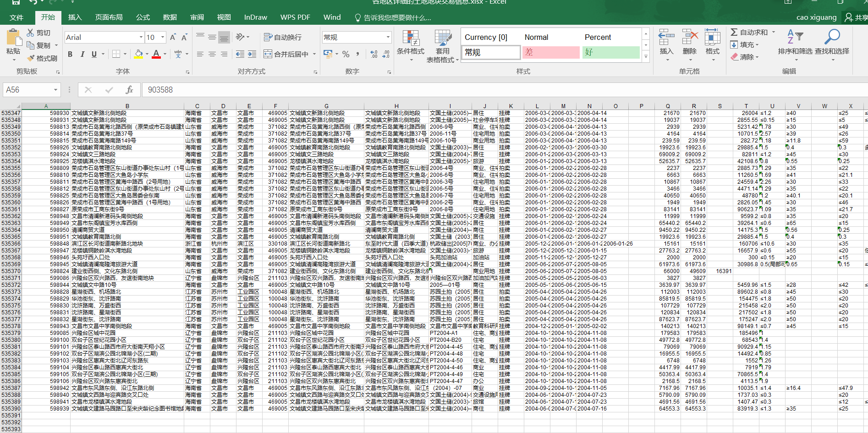Expand the Name Box dropdown for A56

click(x=55, y=90)
